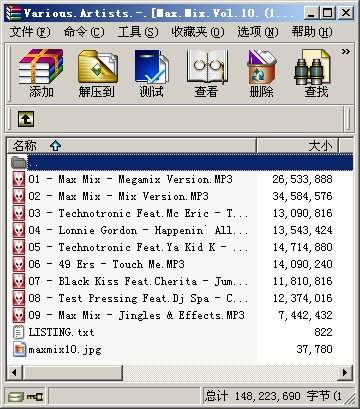Sort by Size (大小) column header
This screenshot has height=409, width=360.
297,146
